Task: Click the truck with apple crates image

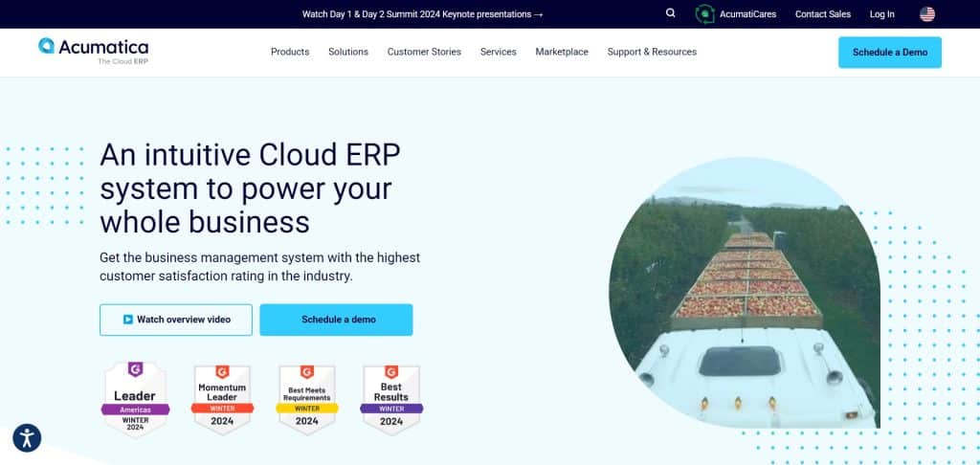Action: click(x=745, y=293)
